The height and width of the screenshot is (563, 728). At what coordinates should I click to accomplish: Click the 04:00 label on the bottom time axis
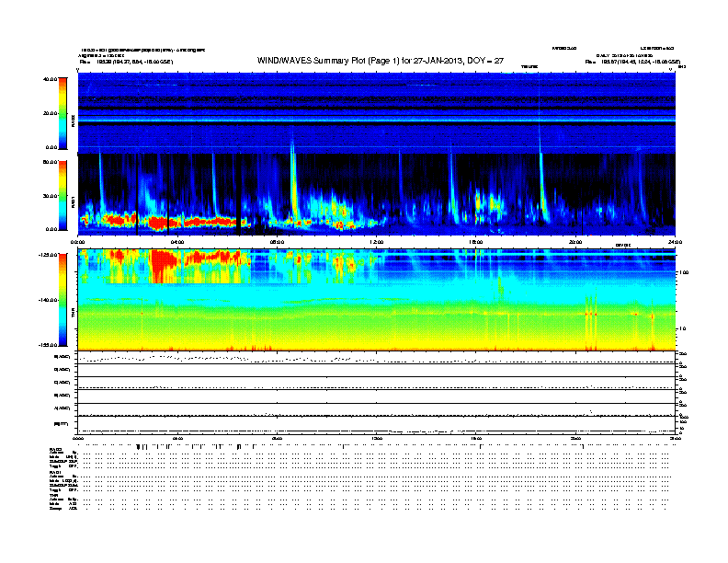pyautogui.click(x=177, y=438)
